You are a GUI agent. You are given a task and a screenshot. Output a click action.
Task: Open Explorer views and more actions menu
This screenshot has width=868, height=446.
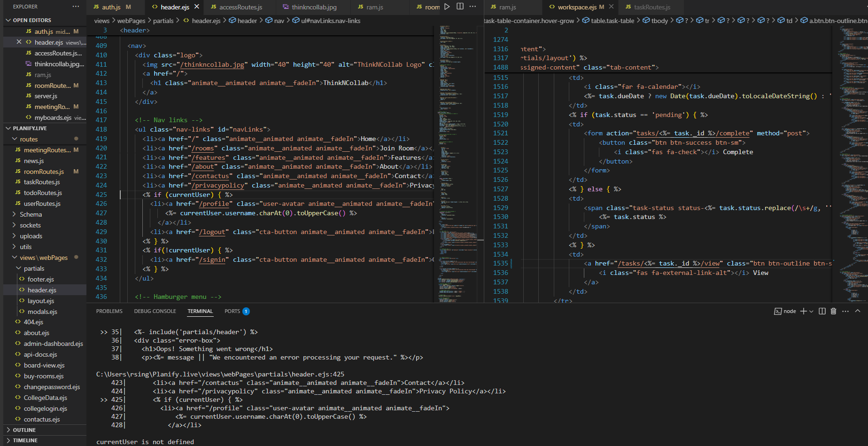pyautogui.click(x=76, y=7)
